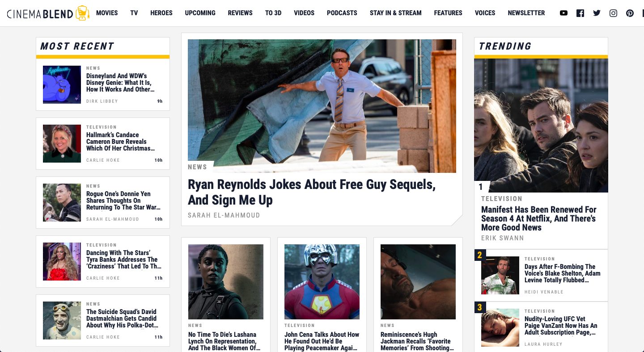Click the Paige VanZant thumbnail

pyautogui.click(x=500, y=327)
